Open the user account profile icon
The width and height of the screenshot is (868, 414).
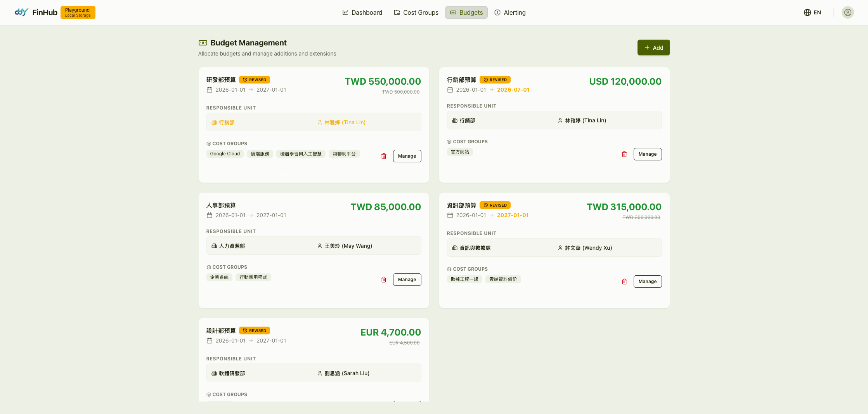pos(847,12)
